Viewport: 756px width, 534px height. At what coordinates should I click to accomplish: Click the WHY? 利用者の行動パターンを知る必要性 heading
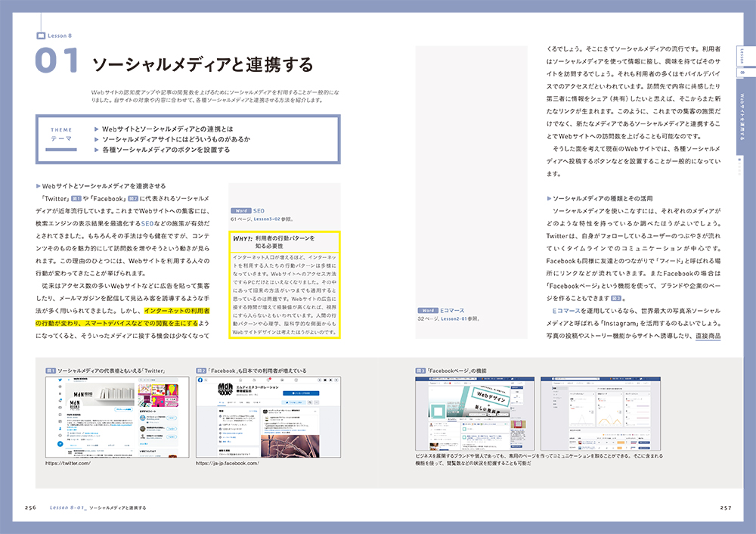[274, 242]
